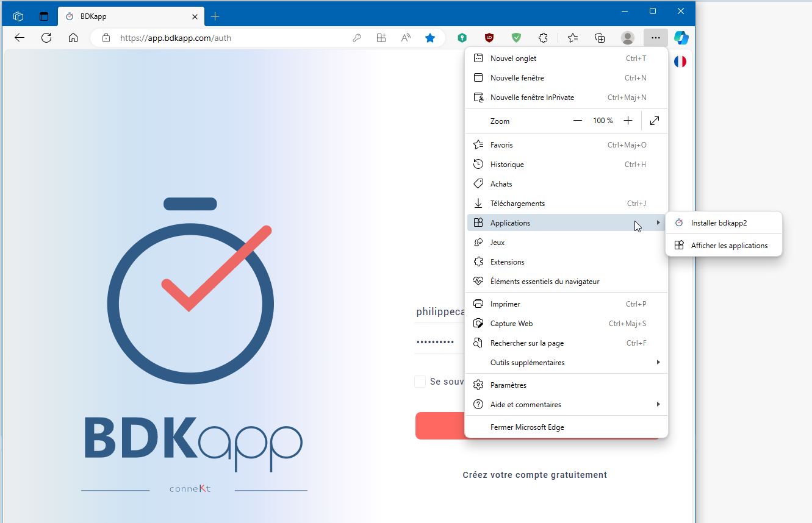Expand Outils supplémentaires submenu
The width and height of the screenshot is (812, 523).
tap(566, 363)
